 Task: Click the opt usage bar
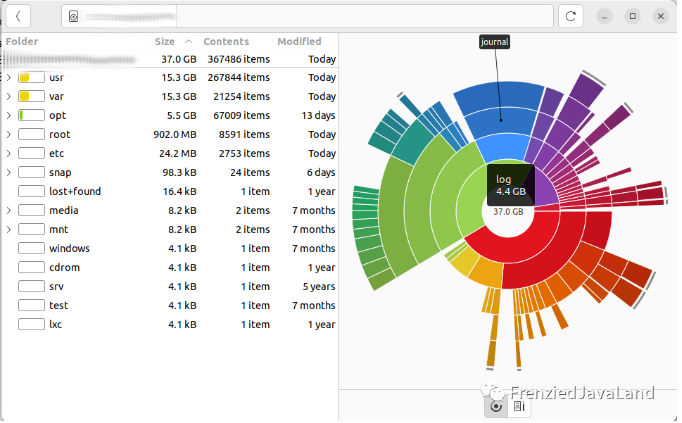(x=31, y=116)
